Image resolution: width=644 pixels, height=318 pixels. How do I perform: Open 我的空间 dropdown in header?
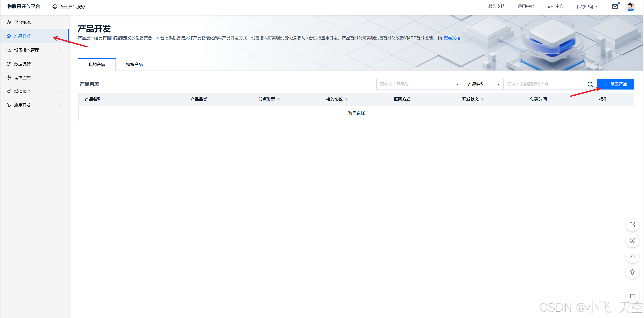tap(587, 7)
